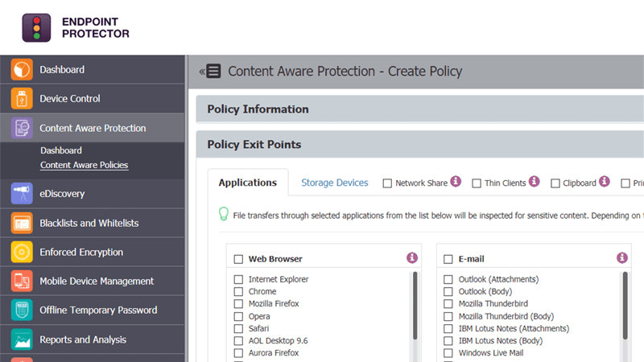
Task: Collapse sidebar with the hamburger menu icon
Action: coord(213,71)
